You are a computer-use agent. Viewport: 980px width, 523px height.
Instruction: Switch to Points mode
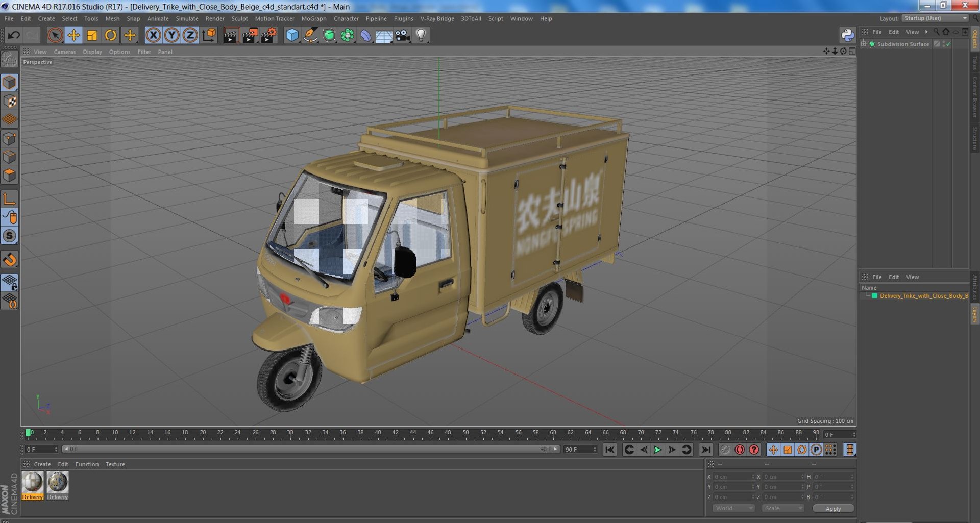point(9,139)
